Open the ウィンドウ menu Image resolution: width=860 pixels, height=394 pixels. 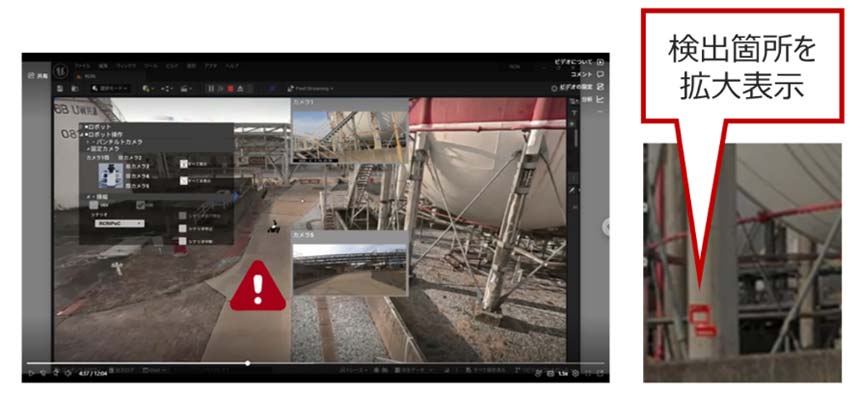tap(126, 65)
